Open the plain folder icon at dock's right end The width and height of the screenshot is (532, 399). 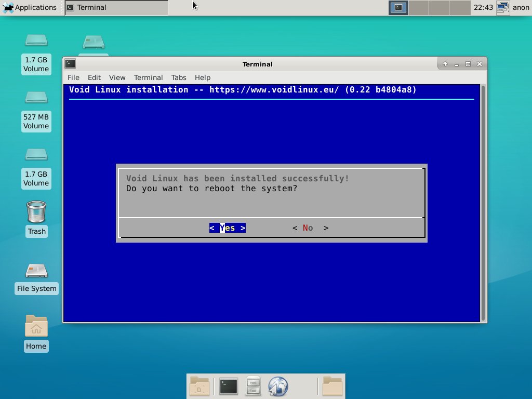(x=332, y=387)
